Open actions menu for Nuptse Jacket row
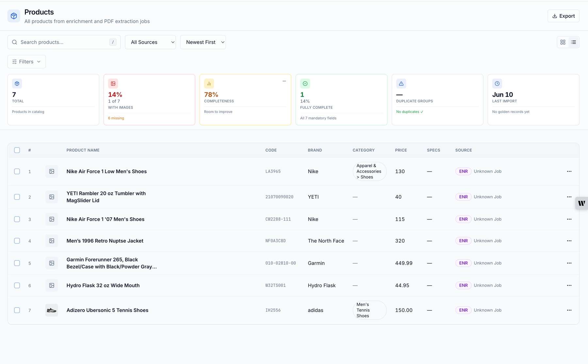The image size is (588, 364). coord(569,241)
